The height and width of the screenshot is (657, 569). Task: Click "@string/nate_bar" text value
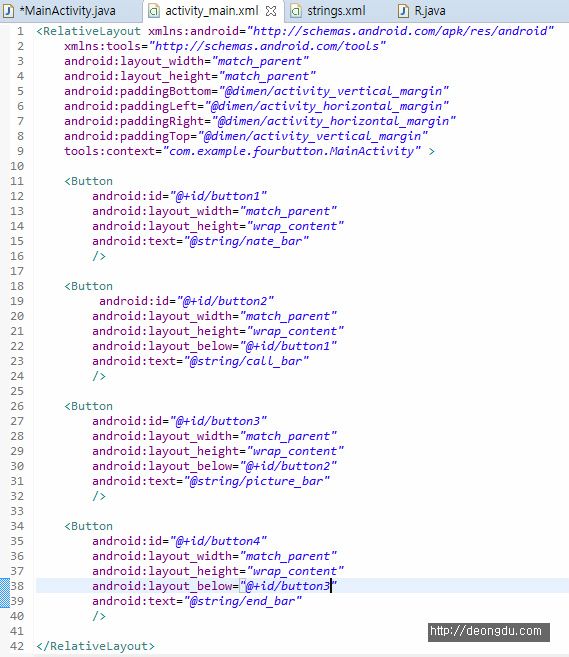246,241
